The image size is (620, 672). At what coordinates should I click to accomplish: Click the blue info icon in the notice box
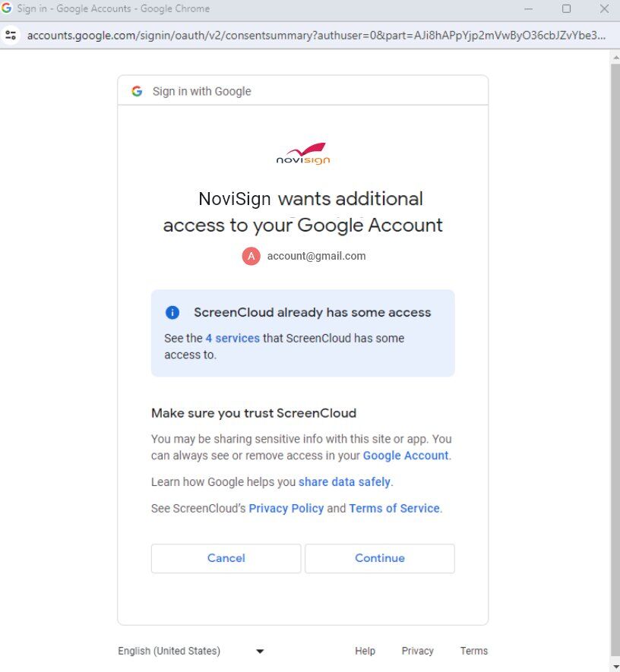click(x=172, y=312)
